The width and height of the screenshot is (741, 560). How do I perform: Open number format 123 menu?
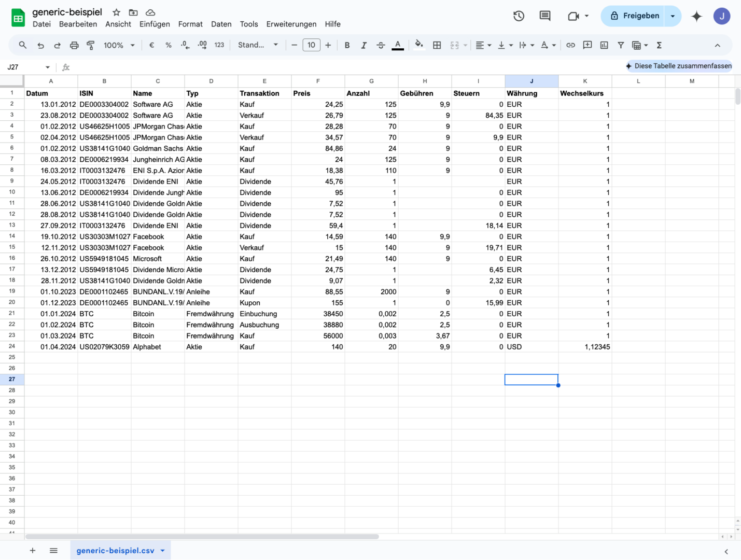point(219,45)
